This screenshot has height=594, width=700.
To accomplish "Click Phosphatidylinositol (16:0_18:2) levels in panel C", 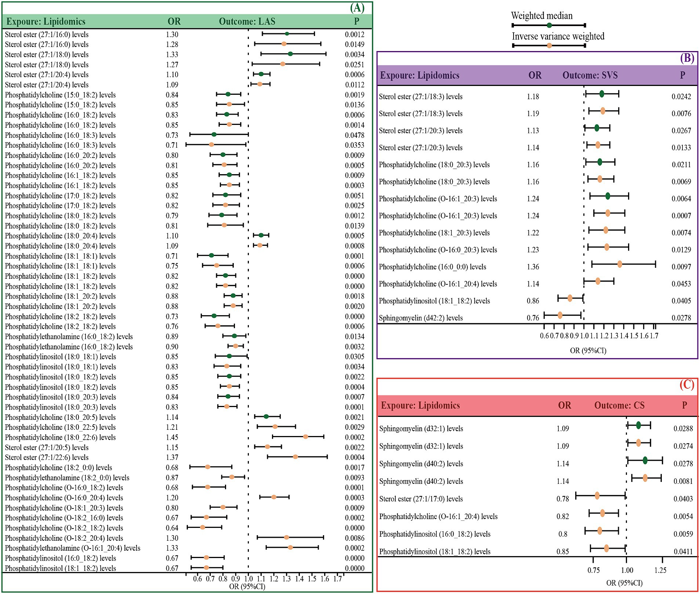I will click(x=435, y=534).
